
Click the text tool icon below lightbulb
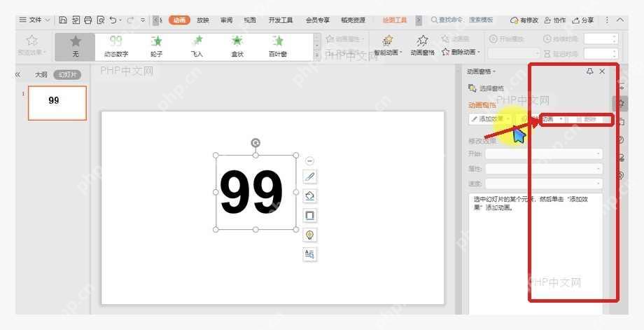309,254
